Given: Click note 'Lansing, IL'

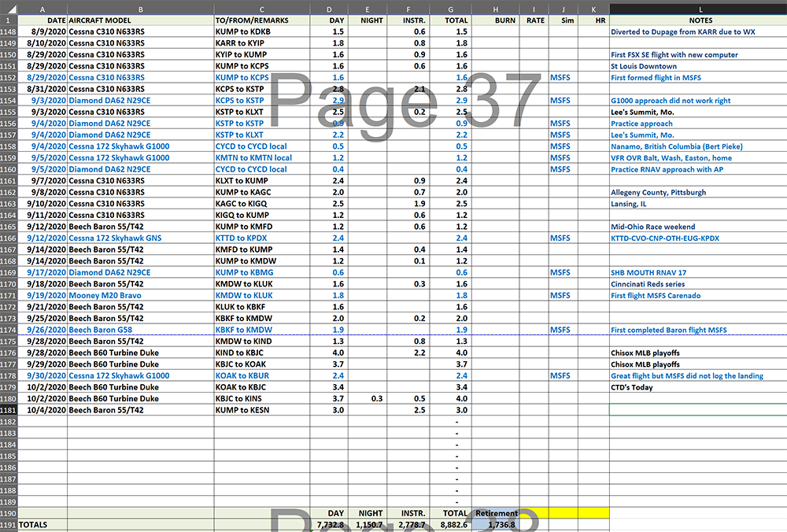Looking at the screenshot, I should [x=628, y=204].
